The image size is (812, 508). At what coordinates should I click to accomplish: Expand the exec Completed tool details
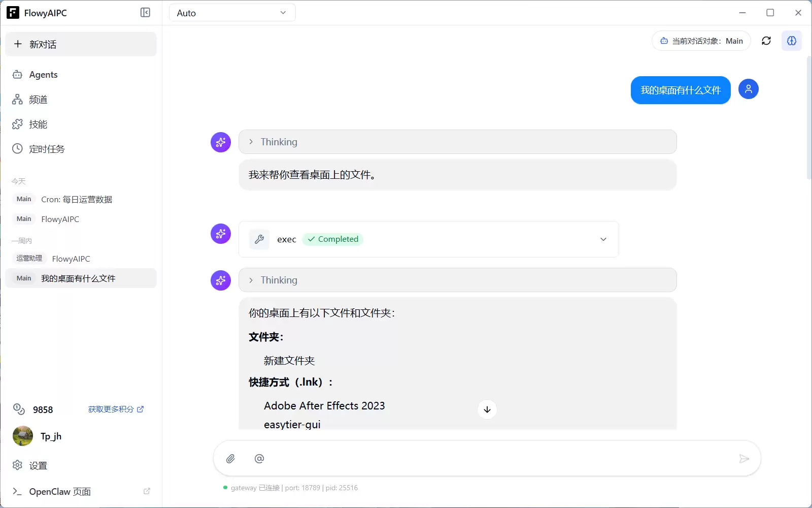coord(603,239)
